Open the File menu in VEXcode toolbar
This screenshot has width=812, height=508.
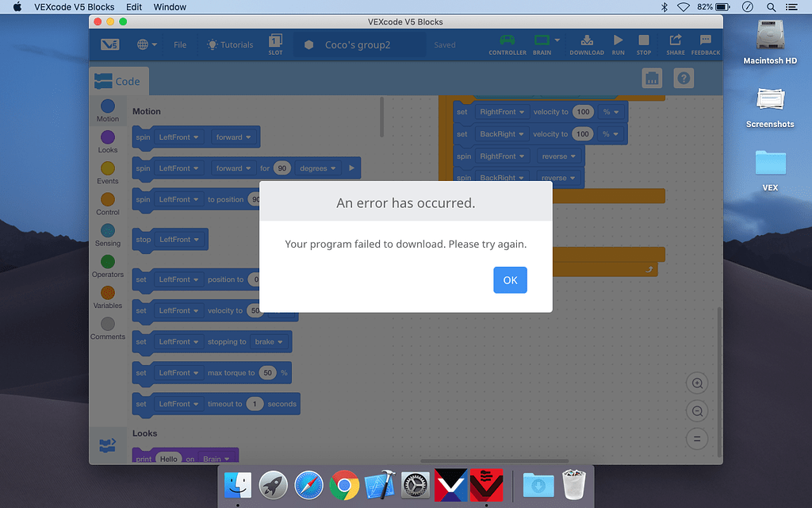click(x=180, y=44)
